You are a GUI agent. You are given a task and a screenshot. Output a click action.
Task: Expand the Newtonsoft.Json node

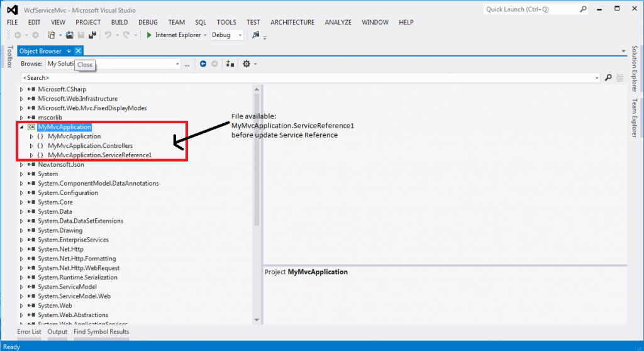(x=22, y=164)
